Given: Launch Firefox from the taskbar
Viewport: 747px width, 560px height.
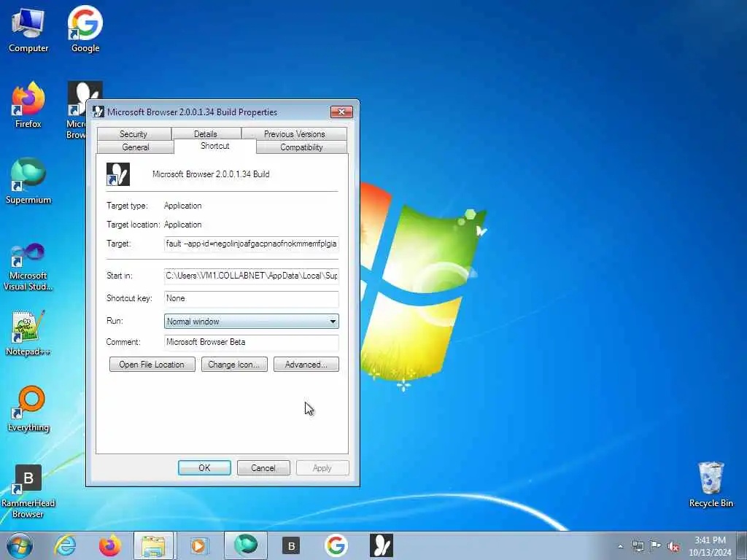Looking at the screenshot, I should click(x=109, y=545).
